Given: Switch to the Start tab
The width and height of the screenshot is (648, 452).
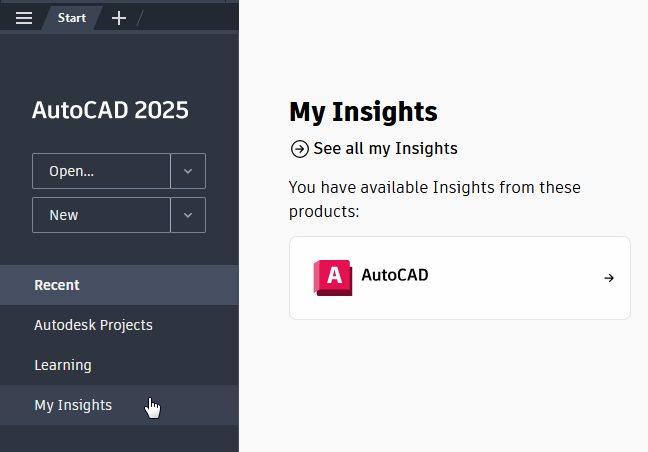Looking at the screenshot, I should [72, 18].
